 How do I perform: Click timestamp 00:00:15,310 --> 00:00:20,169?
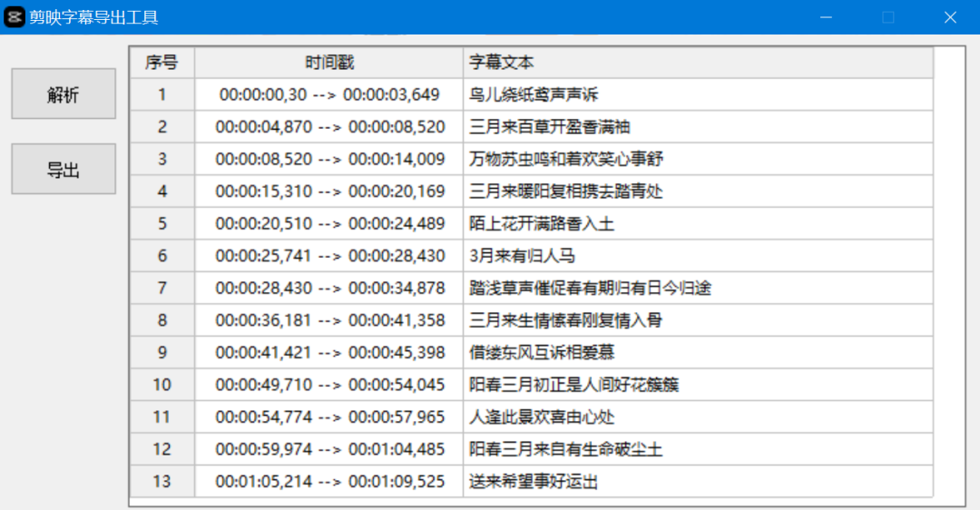[x=330, y=191]
